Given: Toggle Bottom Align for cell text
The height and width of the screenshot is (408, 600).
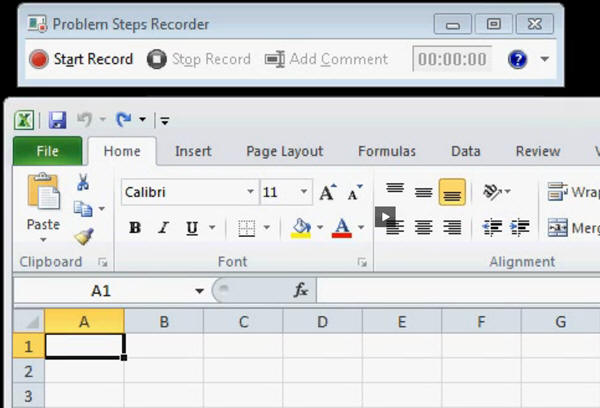Looking at the screenshot, I should 452,193.
